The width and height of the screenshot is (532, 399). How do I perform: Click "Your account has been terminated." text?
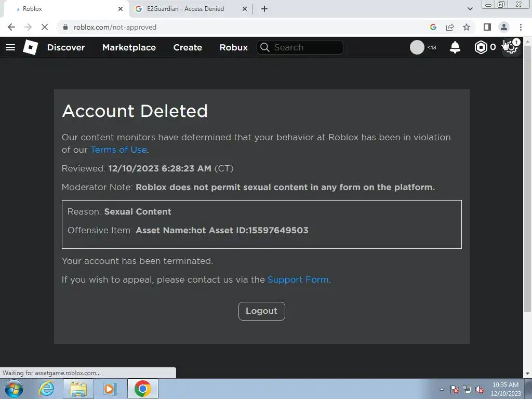click(x=137, y=261)
